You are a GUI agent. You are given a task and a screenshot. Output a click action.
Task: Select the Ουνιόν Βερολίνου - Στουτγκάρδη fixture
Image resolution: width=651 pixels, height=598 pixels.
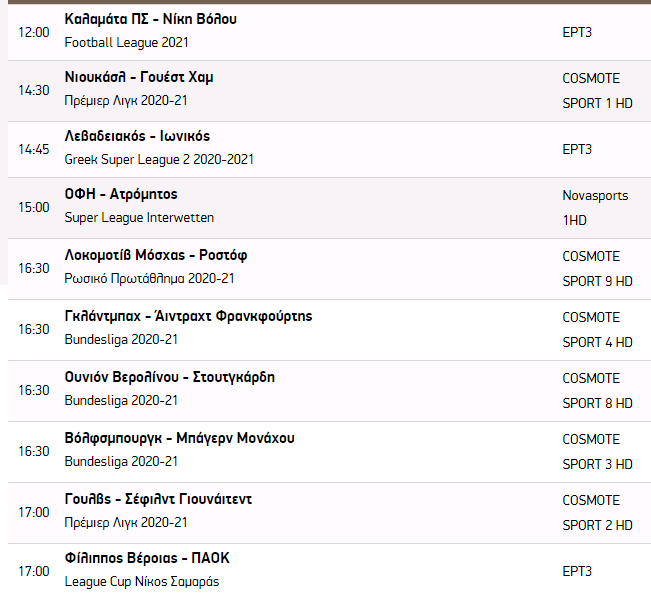point(169,377)
